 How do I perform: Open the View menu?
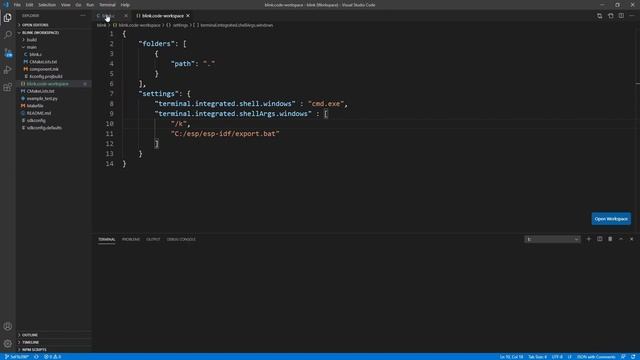(x=66, y=5)
